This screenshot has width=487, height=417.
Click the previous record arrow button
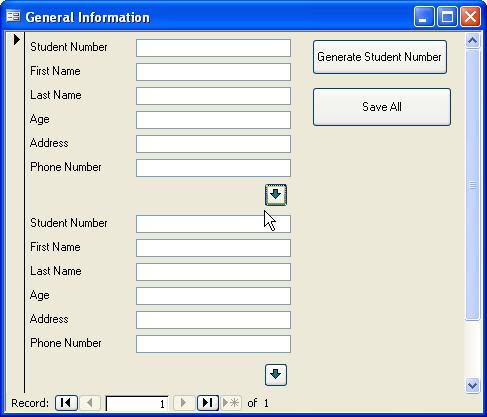(89, 403)
